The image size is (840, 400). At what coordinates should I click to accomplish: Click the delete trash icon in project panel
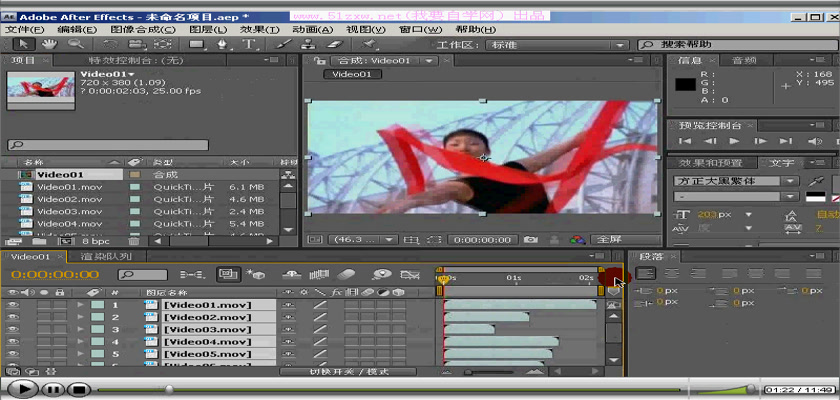click(133, 241)
